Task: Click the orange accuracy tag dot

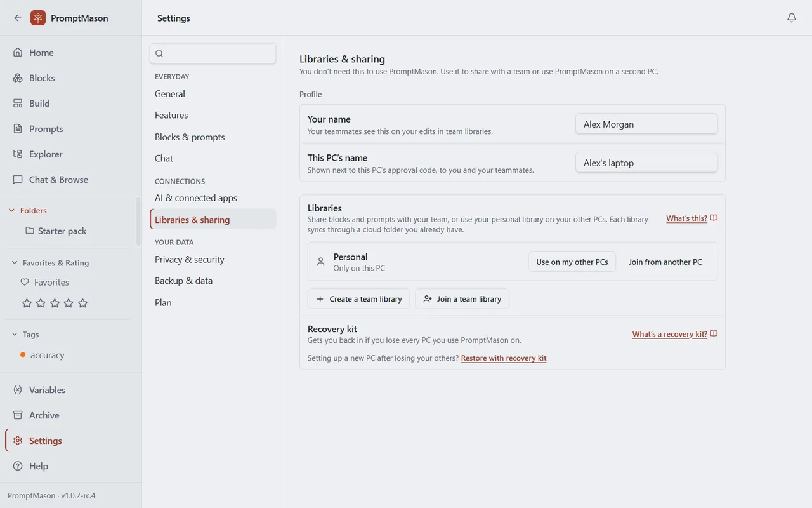Action: point(23,354)
